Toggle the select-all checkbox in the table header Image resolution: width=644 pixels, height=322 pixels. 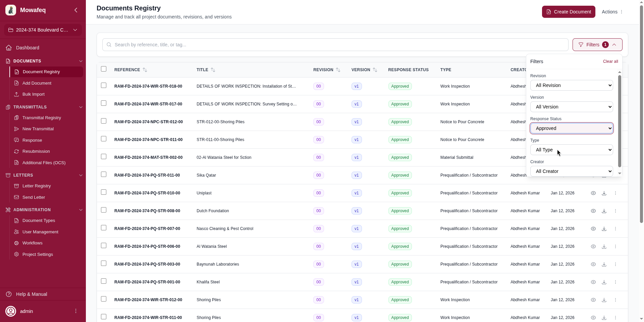104,69
